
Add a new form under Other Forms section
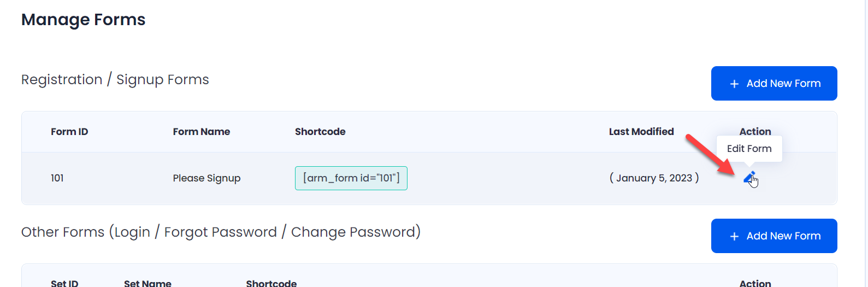coord(774,236)
